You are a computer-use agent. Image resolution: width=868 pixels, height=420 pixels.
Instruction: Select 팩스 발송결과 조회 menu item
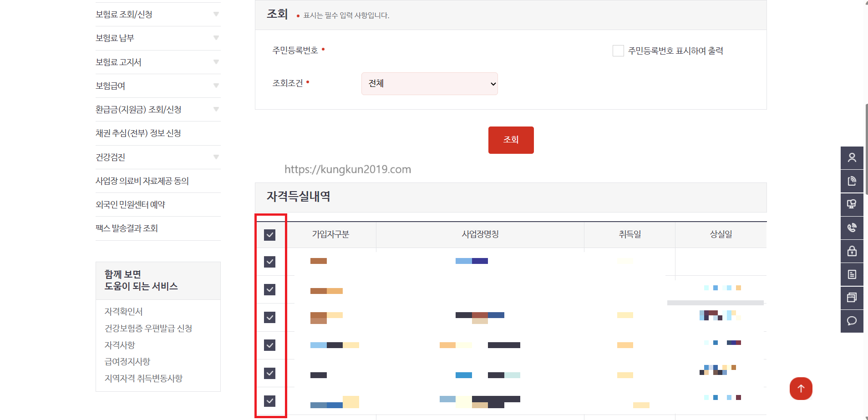point(127,228)
